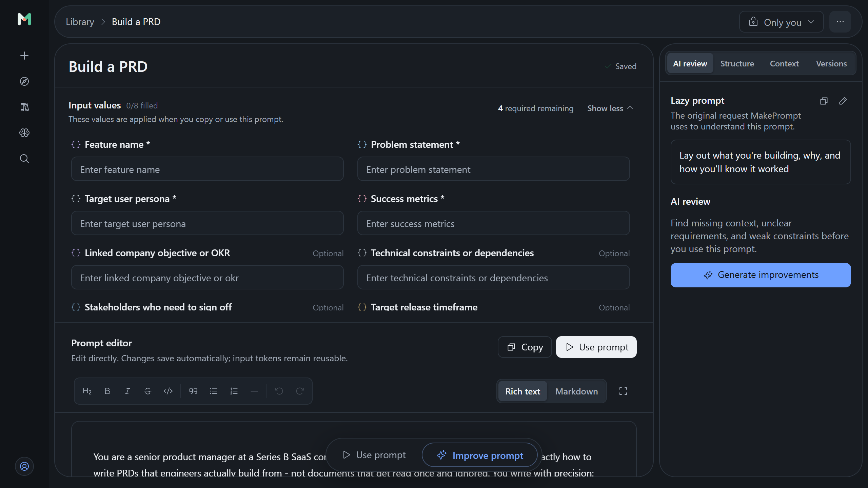This screenshot has width=868, height=488.
Task: Open the user profile avatar icon
Action: pyautogui.click(x=24, y=466)
